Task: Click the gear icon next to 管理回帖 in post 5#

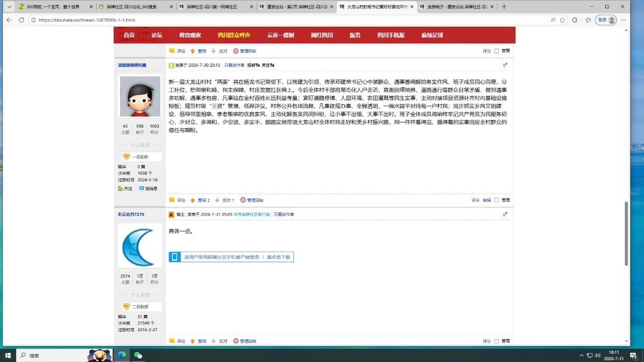Action: coord(243,200)
